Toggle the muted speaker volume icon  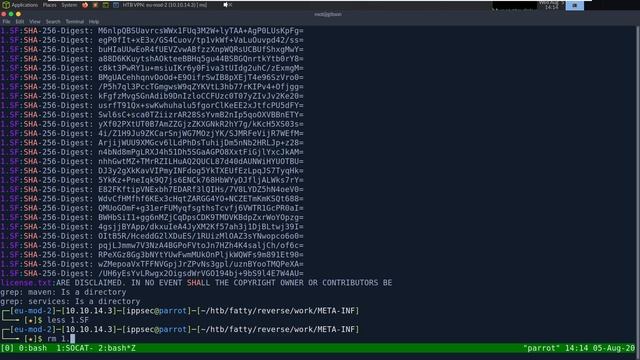(227, 5)
